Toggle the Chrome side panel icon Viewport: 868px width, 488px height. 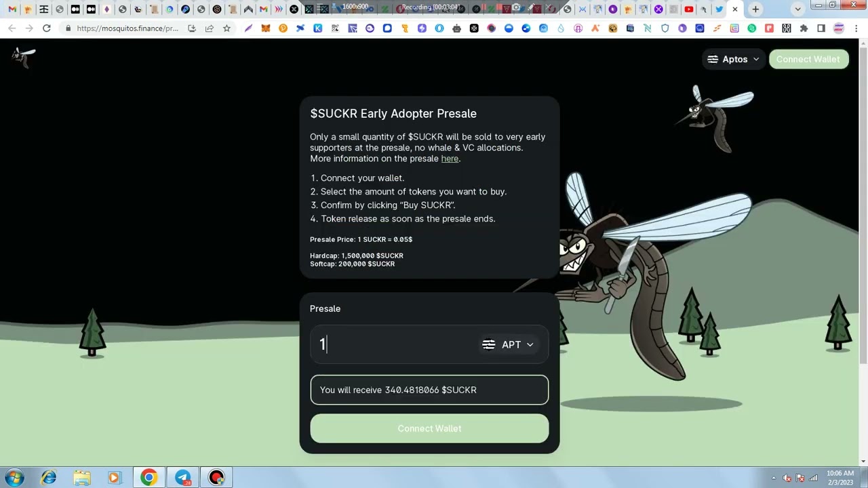[821, 28]
